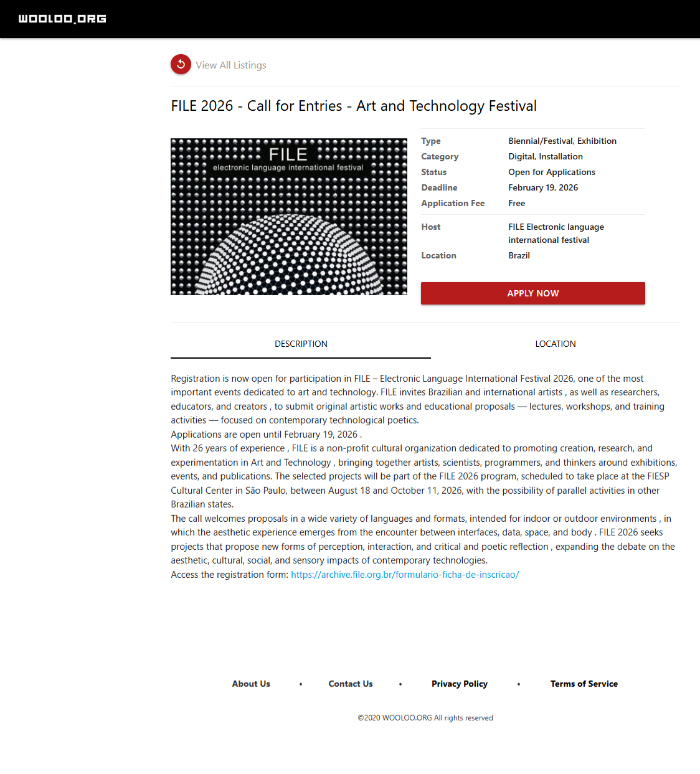Open the Contact Us footer link
Viewport: 700px width, 774px height.
tap(351, 684)
